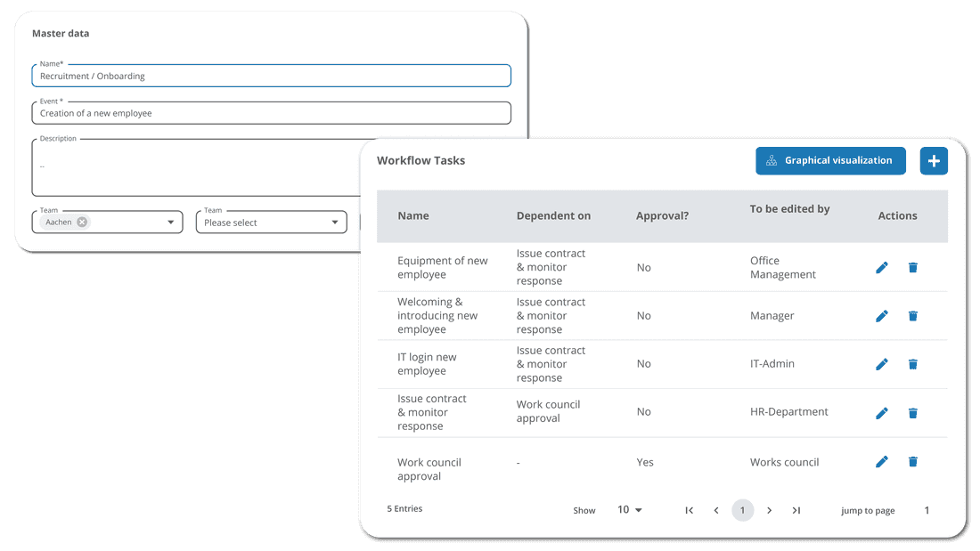Select page 1 in pagination
The height and width of the screenshot is (551, 980).
[x=743, y=510]
